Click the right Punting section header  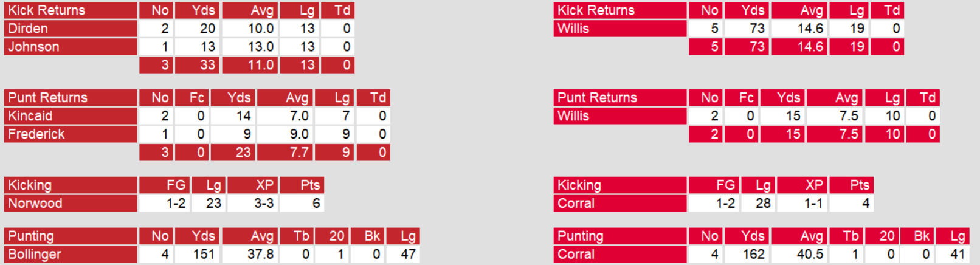[x=581, y=236]
